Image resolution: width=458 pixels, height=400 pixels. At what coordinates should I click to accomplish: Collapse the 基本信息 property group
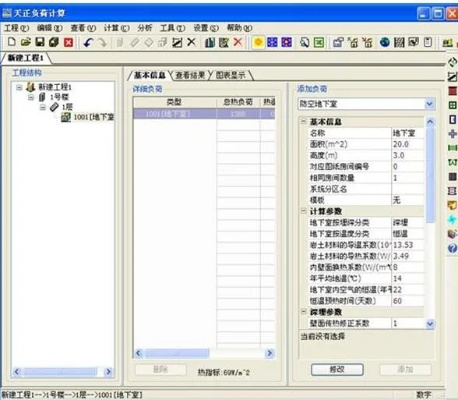tap(304, 121)
